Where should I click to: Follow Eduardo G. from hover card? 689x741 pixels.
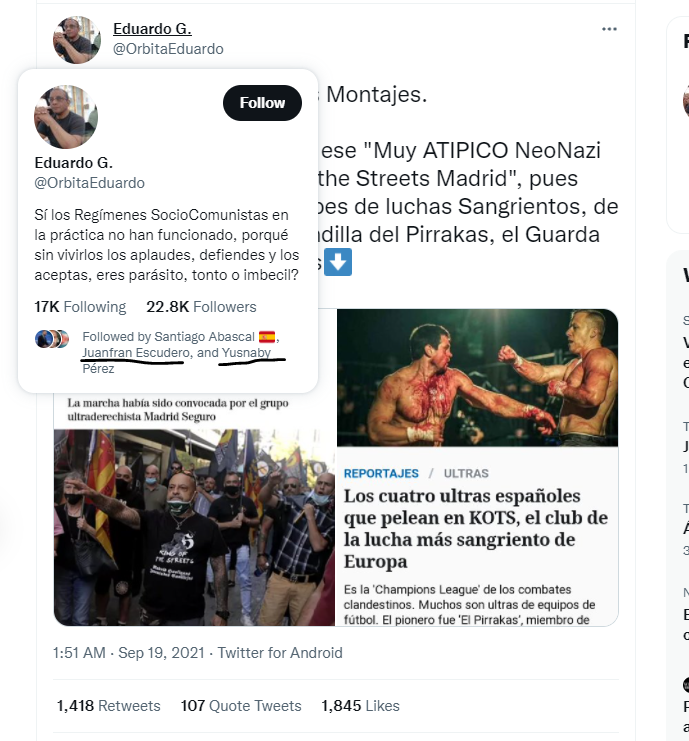coord(262,103)
